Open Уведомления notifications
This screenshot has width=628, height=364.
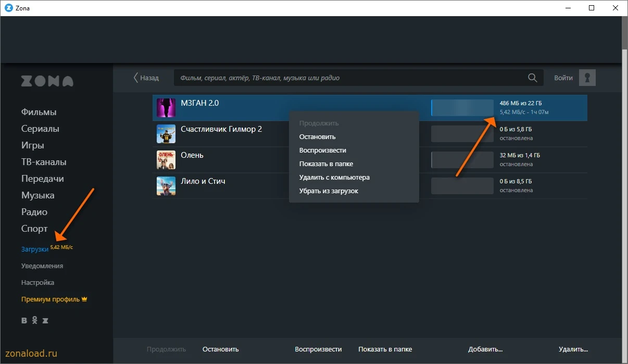click(x=42, y=266)
